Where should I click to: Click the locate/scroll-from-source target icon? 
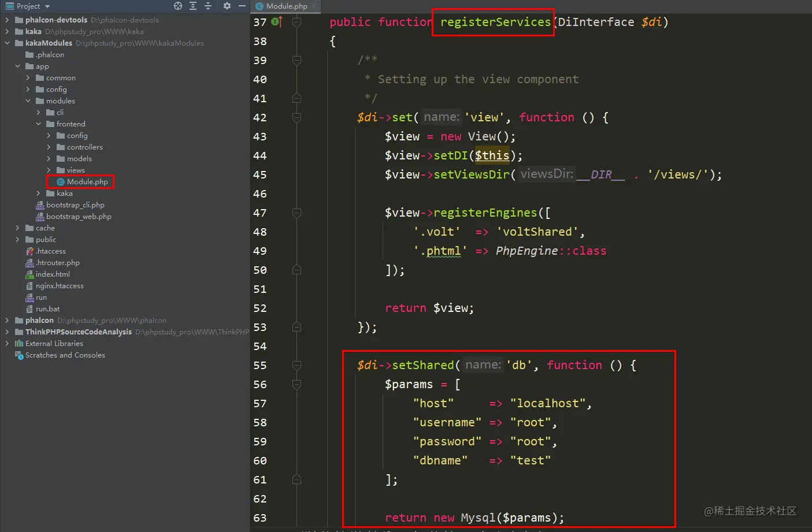178,6
